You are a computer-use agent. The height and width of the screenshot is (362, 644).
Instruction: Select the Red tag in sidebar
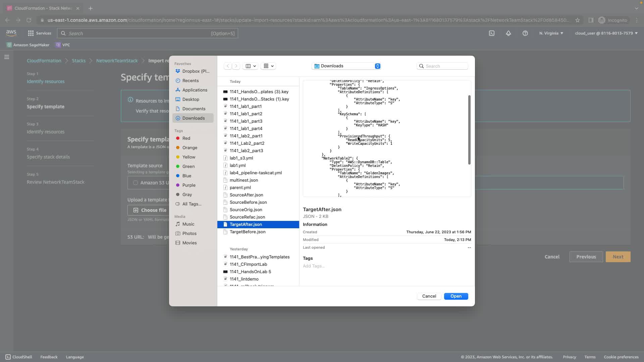click(186, 138)
